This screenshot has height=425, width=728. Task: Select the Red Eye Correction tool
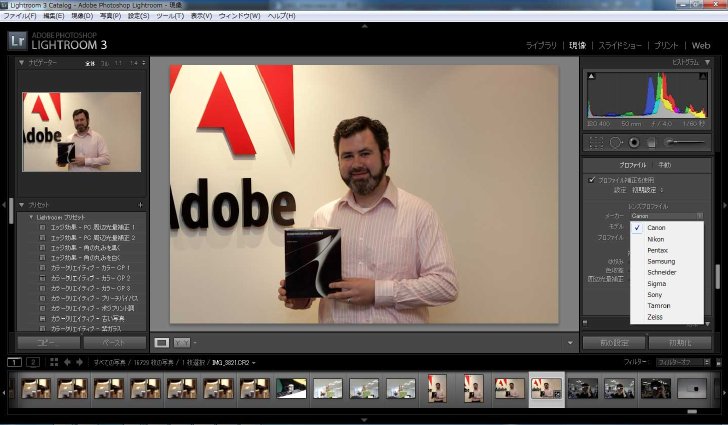634,143
